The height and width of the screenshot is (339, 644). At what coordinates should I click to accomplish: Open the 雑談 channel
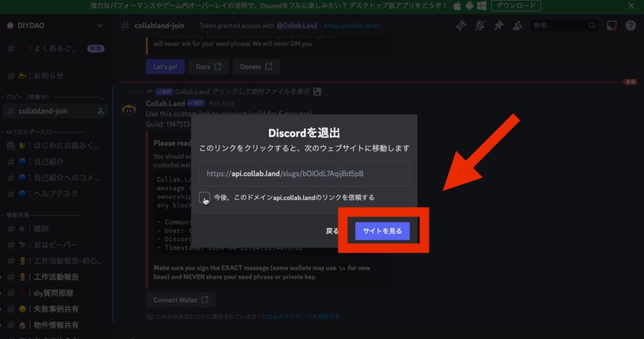point(55,229)
